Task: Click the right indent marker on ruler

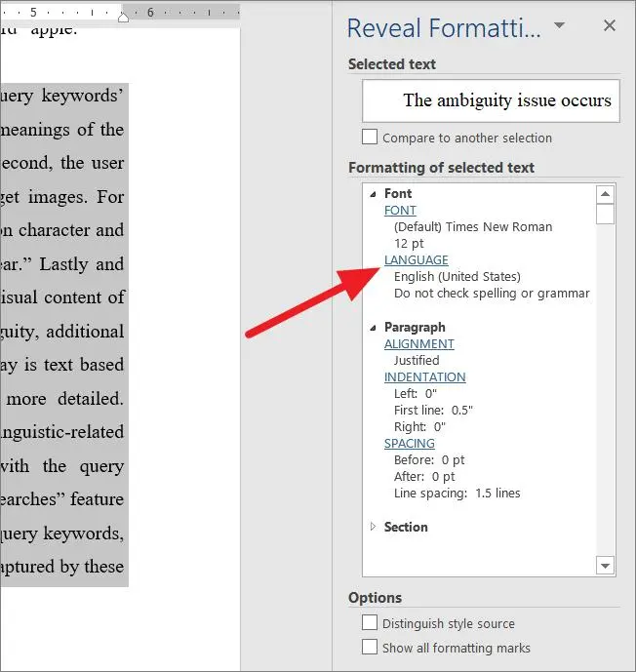Action: (x=124, y=18)
